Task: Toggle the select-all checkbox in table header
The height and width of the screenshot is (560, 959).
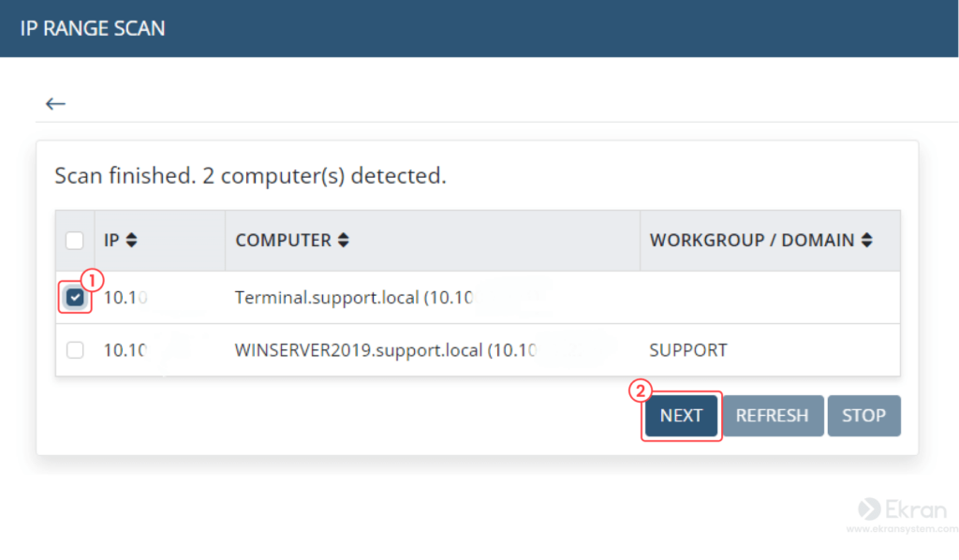Action: tap(75, 241)
